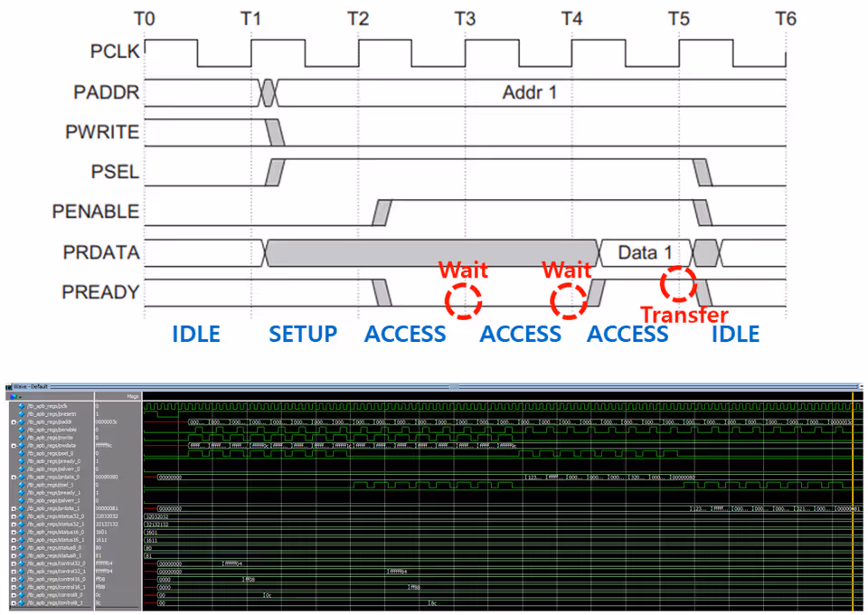Expand the control32_1 register signal

(14, 572)
